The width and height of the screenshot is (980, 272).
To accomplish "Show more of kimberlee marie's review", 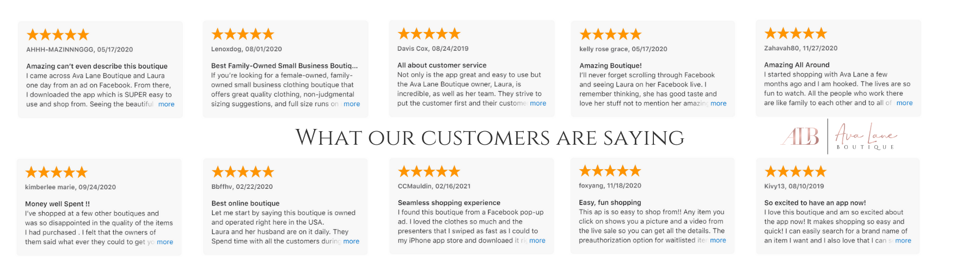I will click(x=165, y=242).
